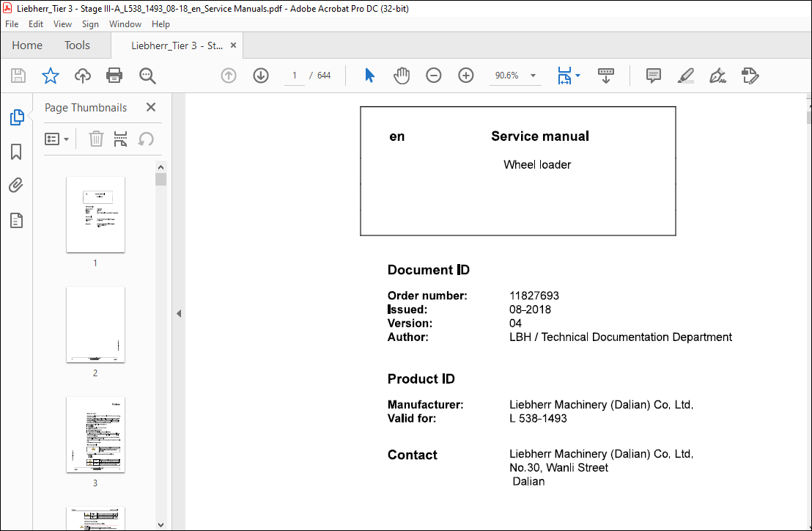Open thumbnail options dropdown menu
The height and width of the screenshot is (531, 812).
(56, 139)
